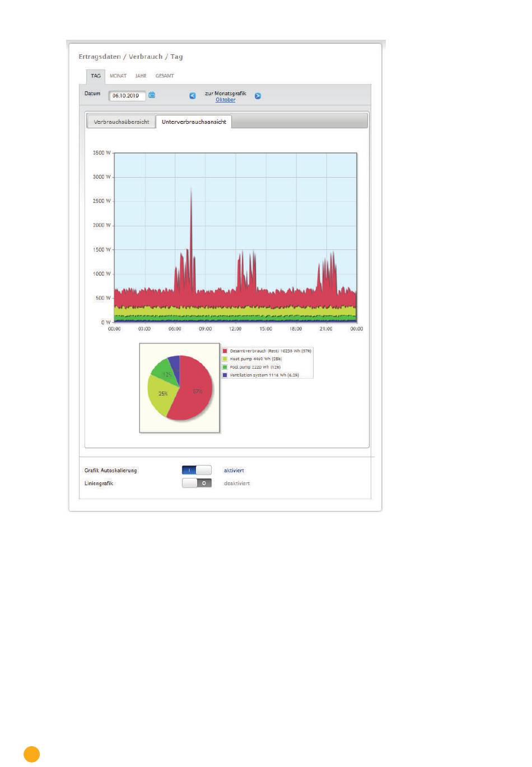Click green Pool pump legend swatch

(x=225, y=367)
